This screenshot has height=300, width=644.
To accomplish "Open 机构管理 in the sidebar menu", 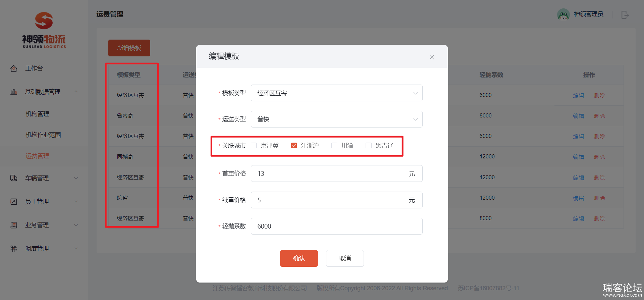I will (38, 114).
